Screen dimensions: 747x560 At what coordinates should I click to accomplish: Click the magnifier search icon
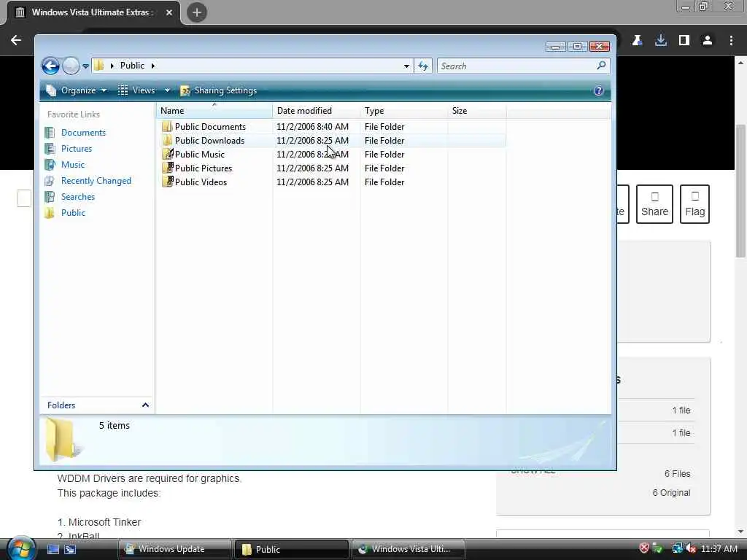tap(601, 65)
